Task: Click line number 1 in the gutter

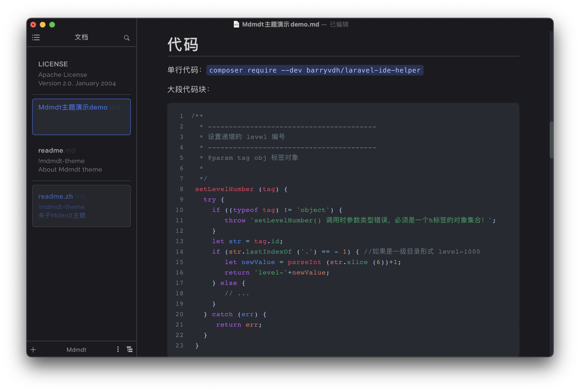Action: pos(181,116)
